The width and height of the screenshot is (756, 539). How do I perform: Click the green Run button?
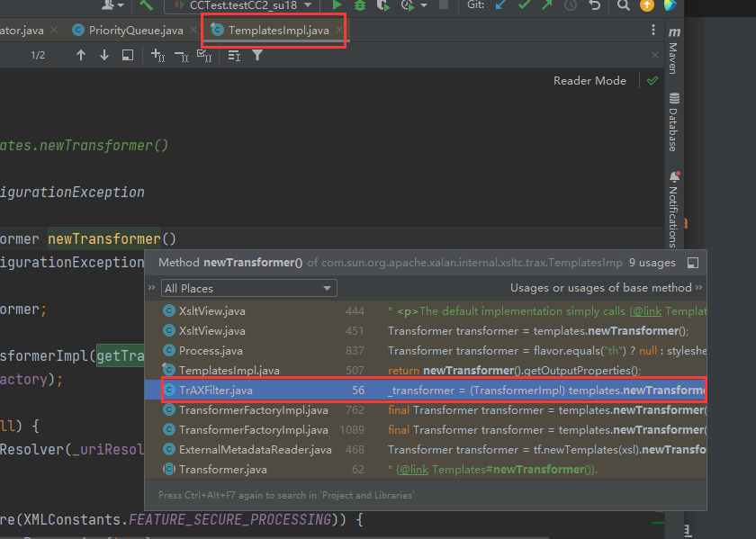[337, 5]
